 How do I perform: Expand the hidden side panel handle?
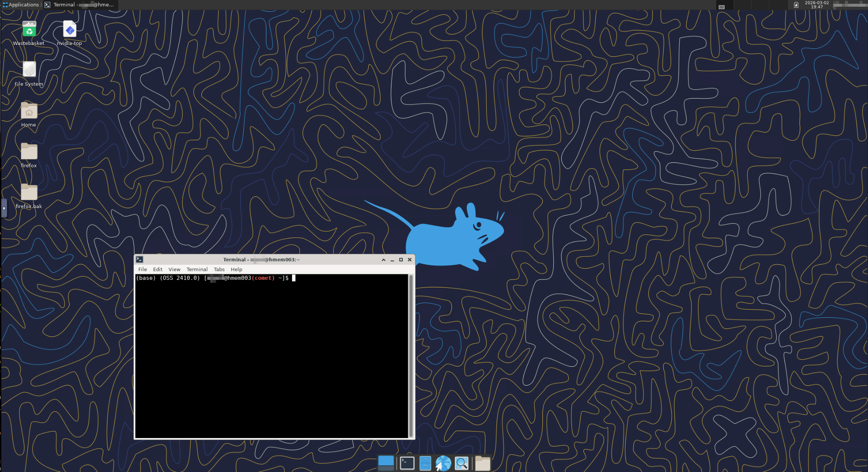click(4, 208)
